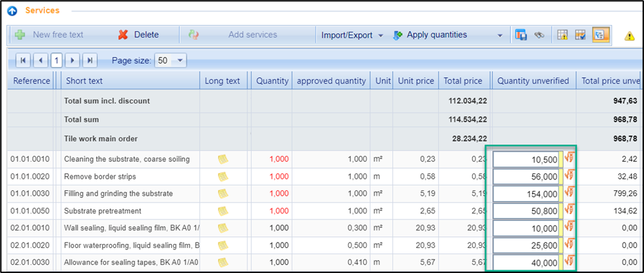
Task: Sort by the Short text column header
Action: pyautogui.click(x=84, y=81)
